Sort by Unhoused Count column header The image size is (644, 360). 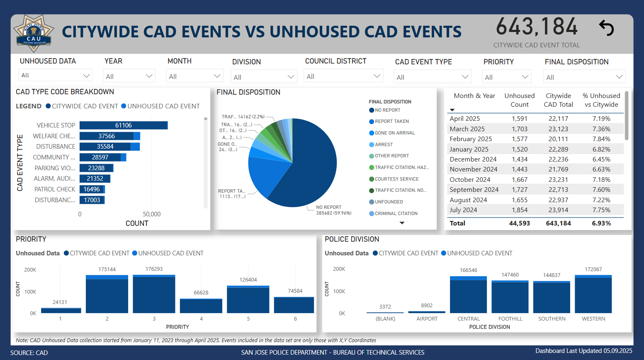[519, 100]
